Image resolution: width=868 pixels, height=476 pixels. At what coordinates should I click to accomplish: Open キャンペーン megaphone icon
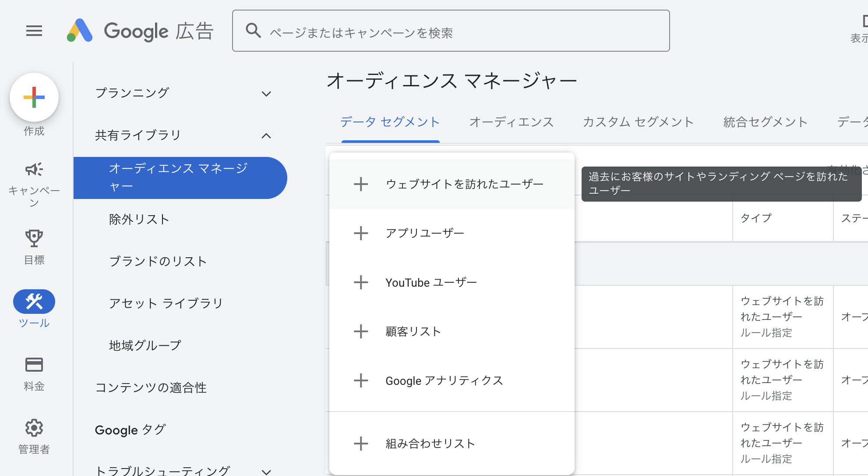tap(34, 169)
